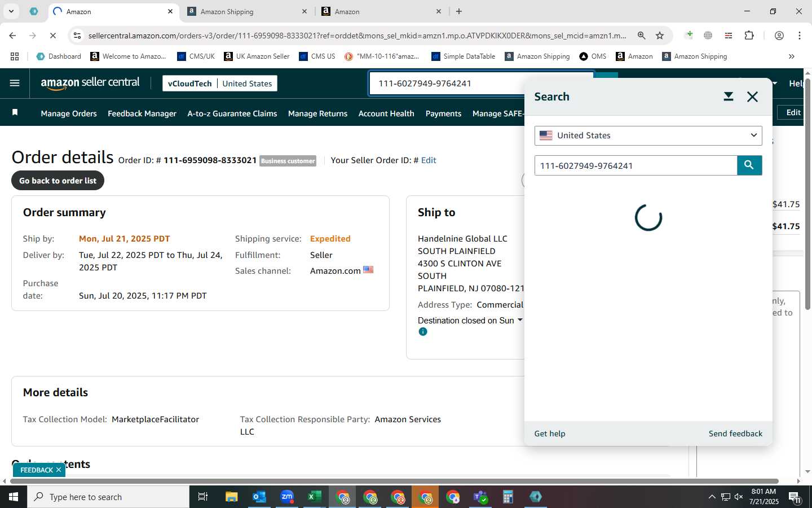The height and width of the screenshot is (508, 812).
Task: Open Microsoft Teams from the taskbar
Action: 480,497
